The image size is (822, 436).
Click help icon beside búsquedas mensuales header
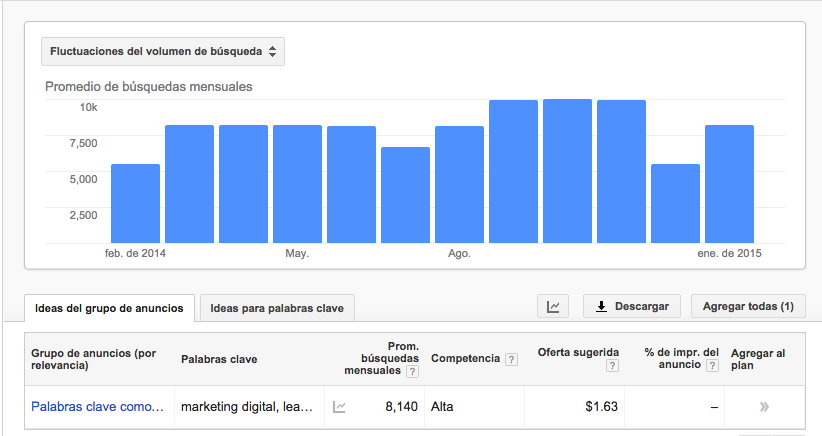point(413,371)
